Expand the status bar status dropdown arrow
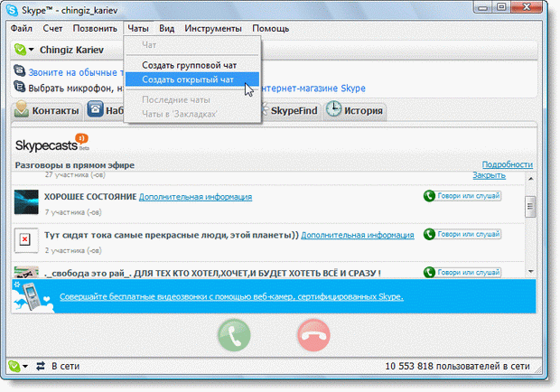 tap(25, 366)
